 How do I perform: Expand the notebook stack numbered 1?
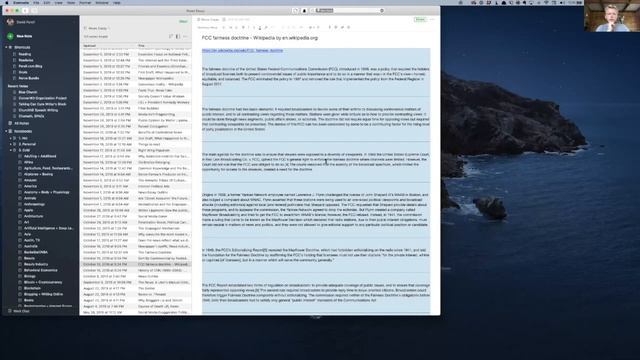(11, 138)
